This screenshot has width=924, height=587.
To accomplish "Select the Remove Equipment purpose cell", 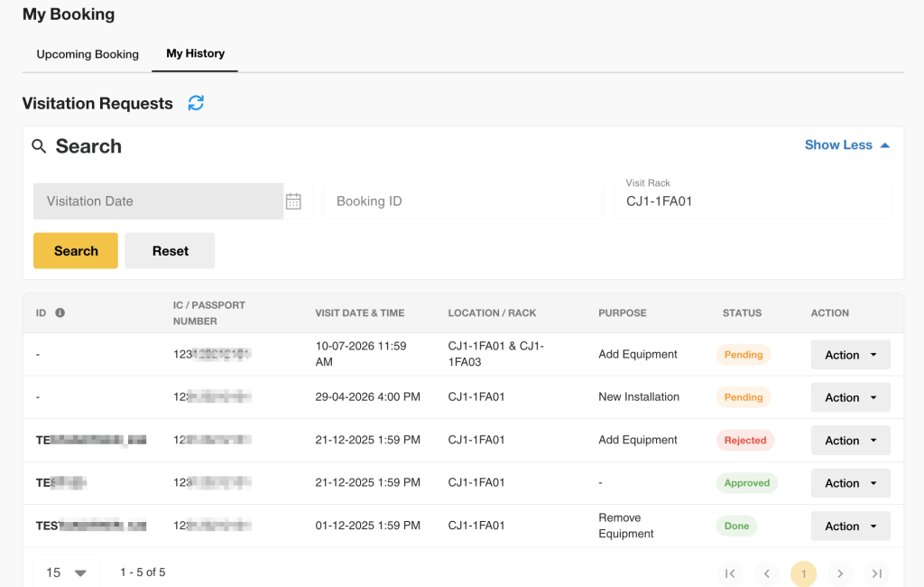I will click(x=626, y=526).
